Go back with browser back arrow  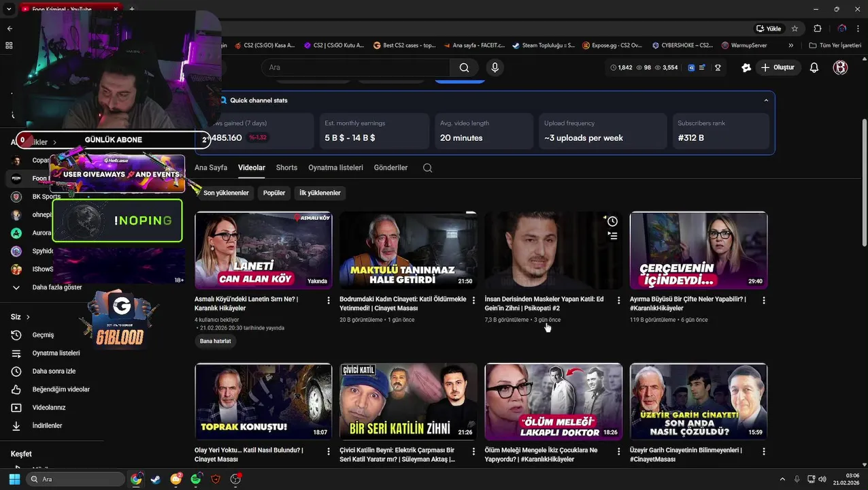(10, 29)
